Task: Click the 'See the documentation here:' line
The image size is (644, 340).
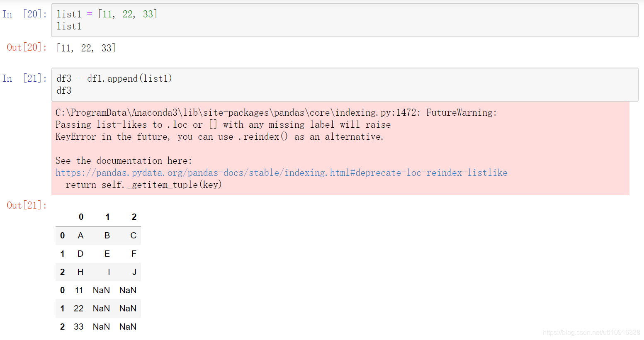Action: click(x=124, y=160)
